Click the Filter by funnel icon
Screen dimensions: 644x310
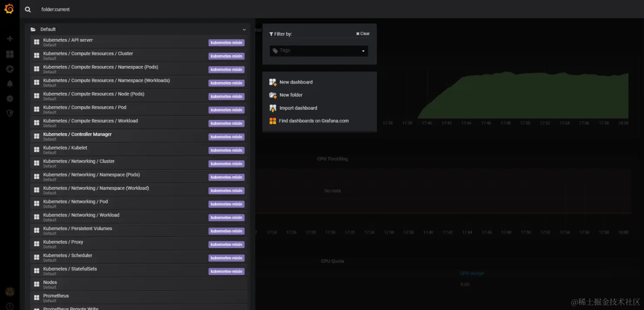pyautogui.click(x=271, y=34)
